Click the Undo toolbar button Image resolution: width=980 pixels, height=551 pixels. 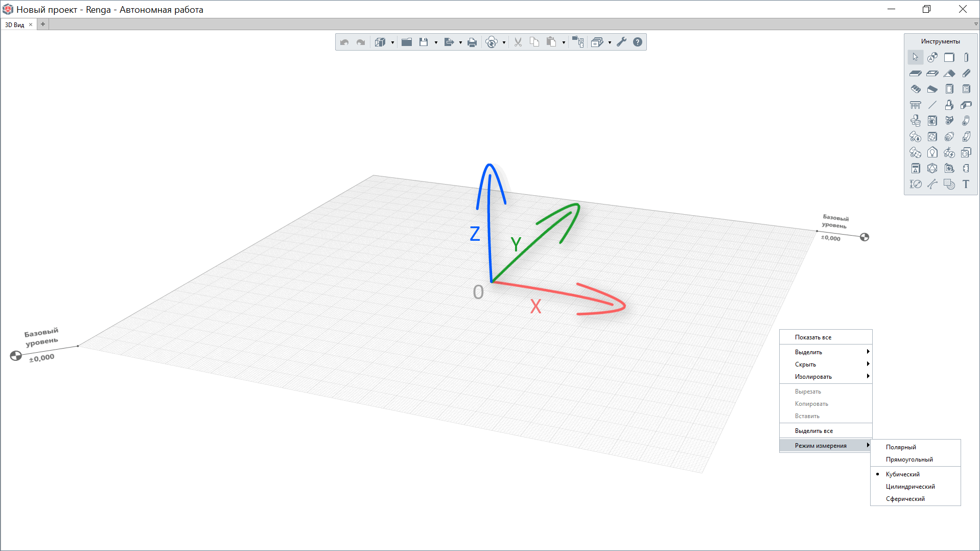(x=344, y=42)
